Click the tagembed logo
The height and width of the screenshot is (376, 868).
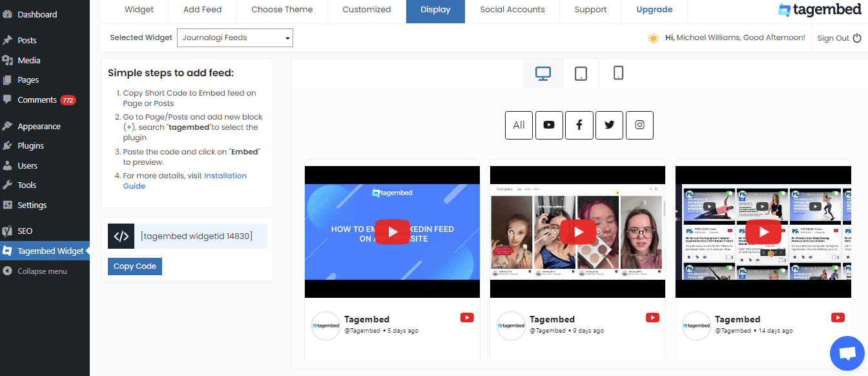pos(820,10)
